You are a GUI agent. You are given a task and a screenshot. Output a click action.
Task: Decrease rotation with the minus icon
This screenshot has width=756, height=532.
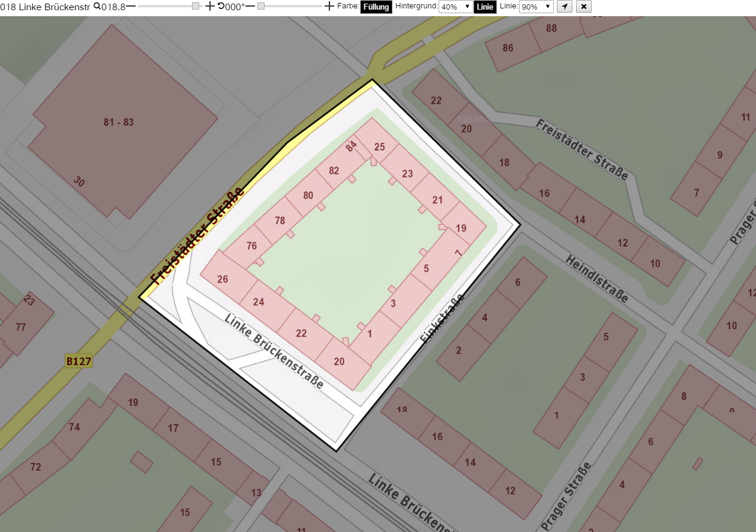250,6
